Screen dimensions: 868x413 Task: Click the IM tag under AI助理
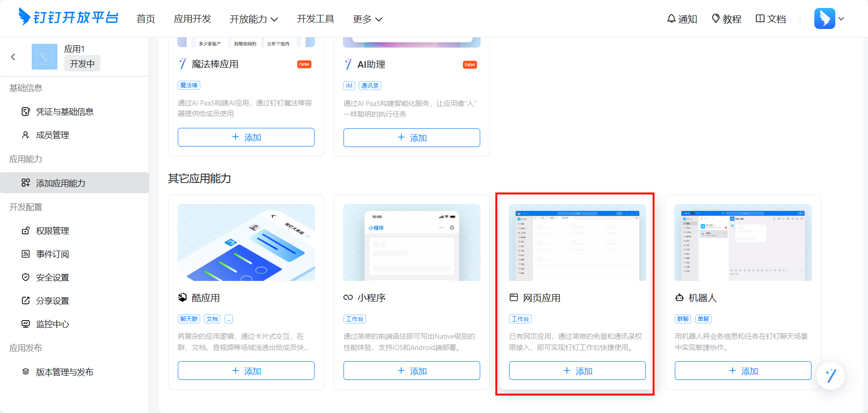point(349,85)
